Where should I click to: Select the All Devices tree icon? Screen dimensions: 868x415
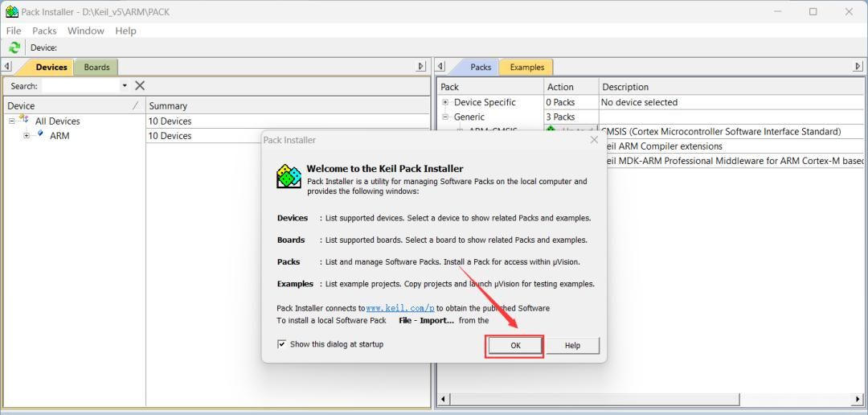[24, 121]
